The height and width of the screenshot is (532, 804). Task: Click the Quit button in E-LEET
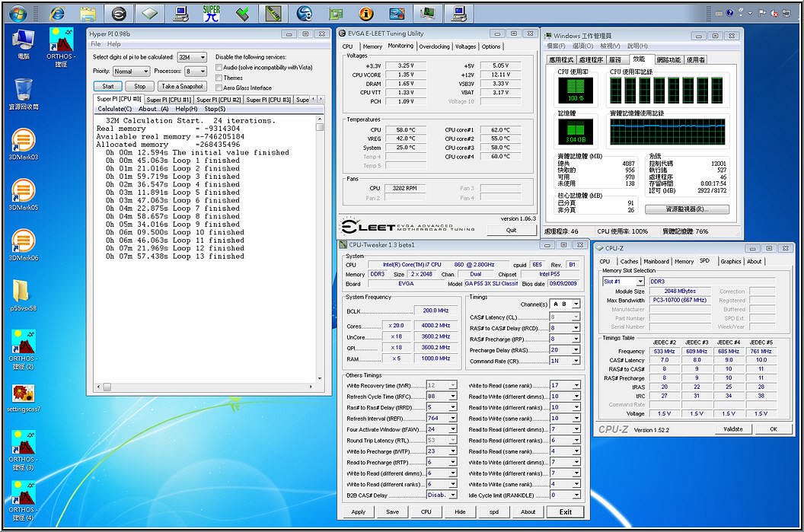[x=511, y=230]
